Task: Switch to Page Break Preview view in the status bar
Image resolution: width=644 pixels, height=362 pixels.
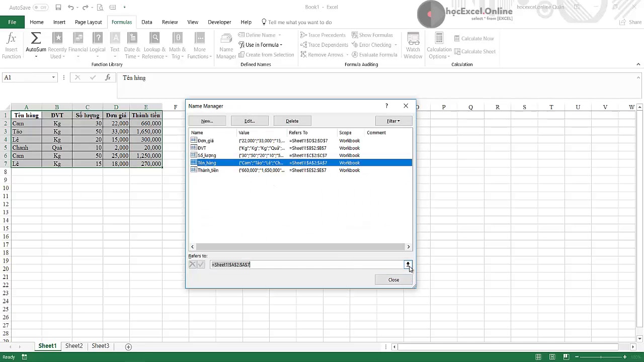Action: tap(566, 357)
